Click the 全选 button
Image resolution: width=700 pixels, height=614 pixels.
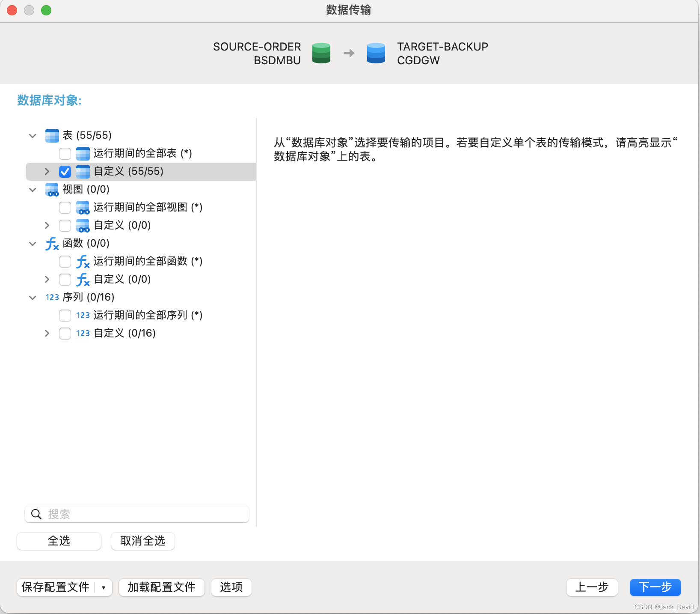59,541
